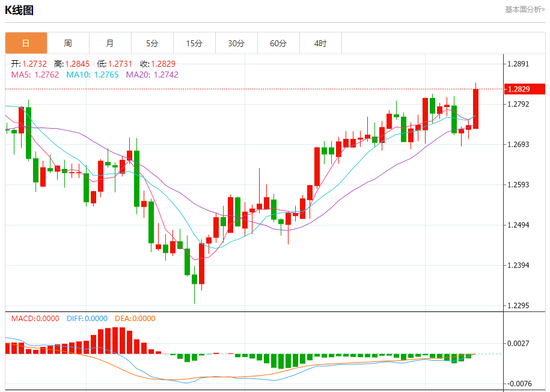Click the DIFF 0.0000 value label
550x392 pixels.
click(87, 318)
